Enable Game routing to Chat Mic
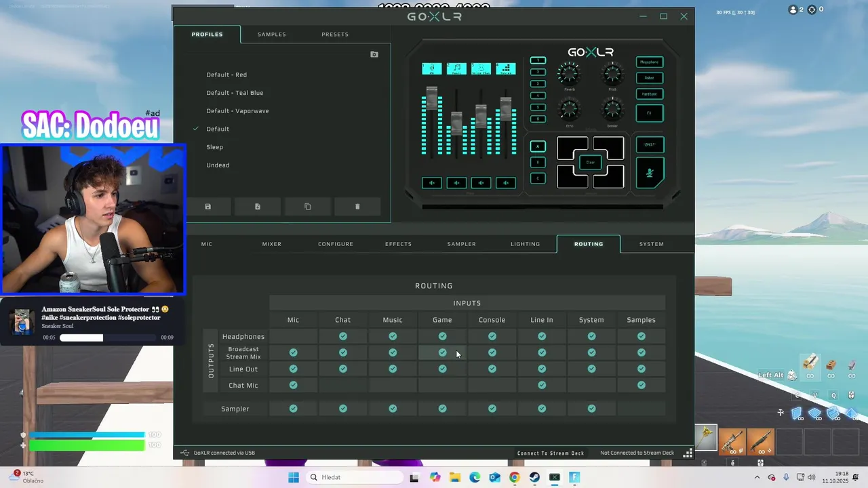 442,385
